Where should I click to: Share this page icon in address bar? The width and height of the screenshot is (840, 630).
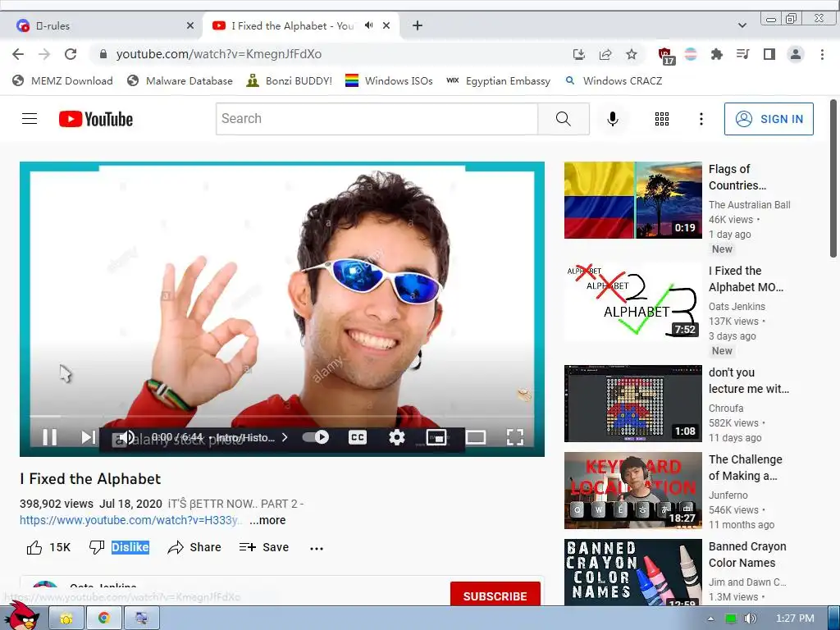pyautogui.click(x=605, y=54)
